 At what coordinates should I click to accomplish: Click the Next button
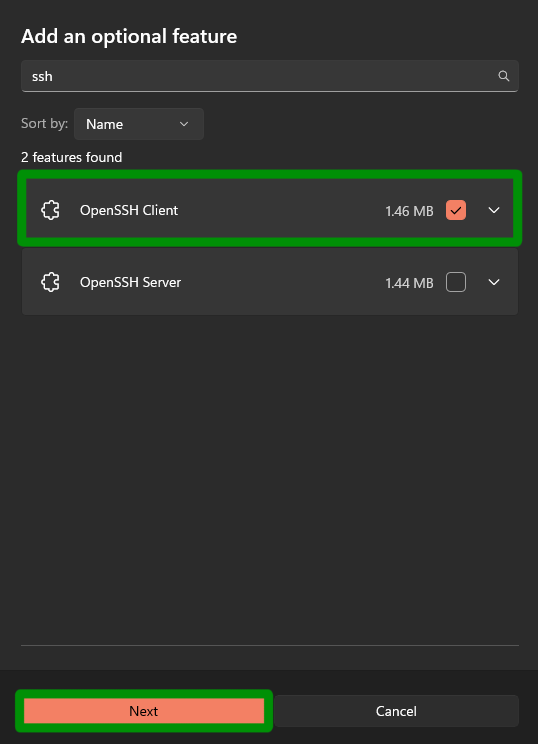(144, 711)
